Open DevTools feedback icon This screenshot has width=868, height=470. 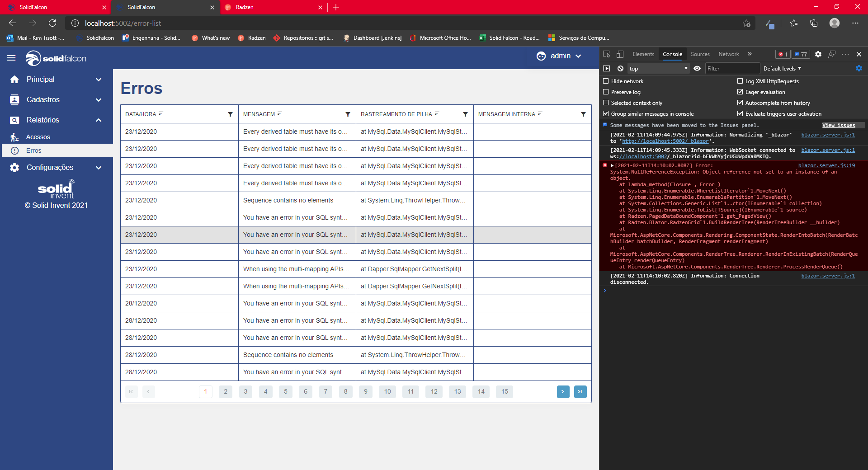pos(832,54)
